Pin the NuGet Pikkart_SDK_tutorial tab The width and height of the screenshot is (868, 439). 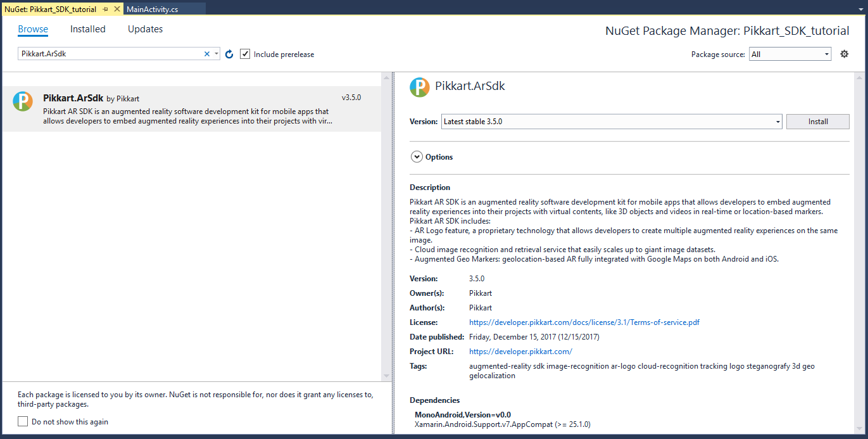(105, 10)
